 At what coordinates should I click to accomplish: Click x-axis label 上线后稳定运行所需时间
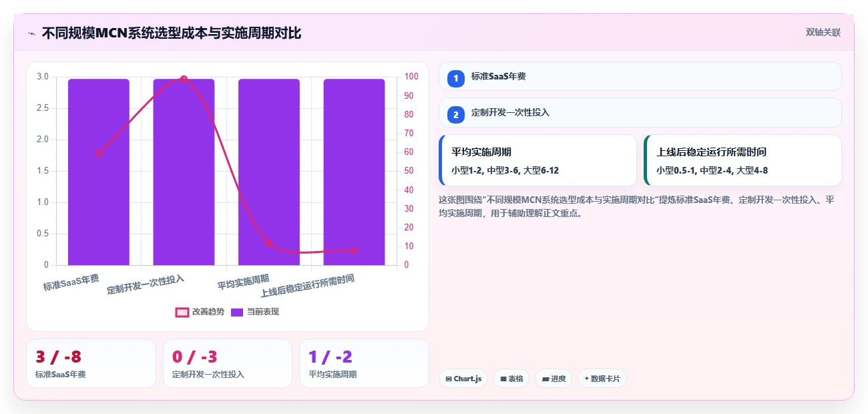(307, 286)
